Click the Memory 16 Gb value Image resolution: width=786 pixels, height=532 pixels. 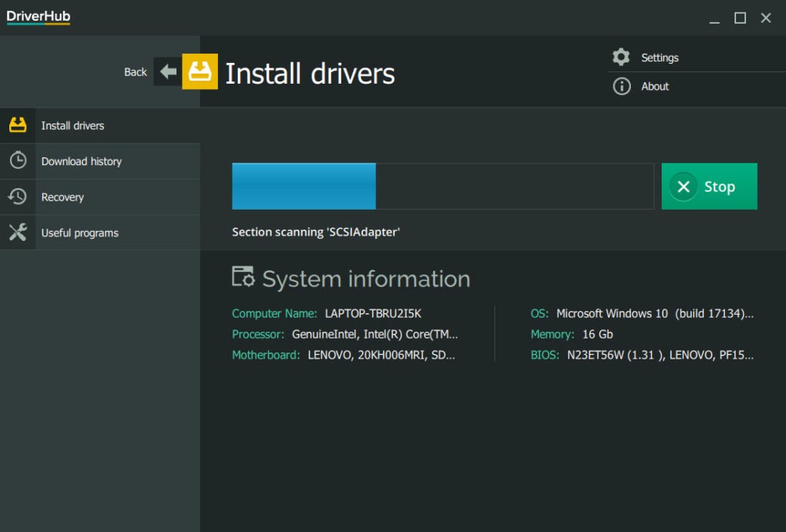(597, 335)
